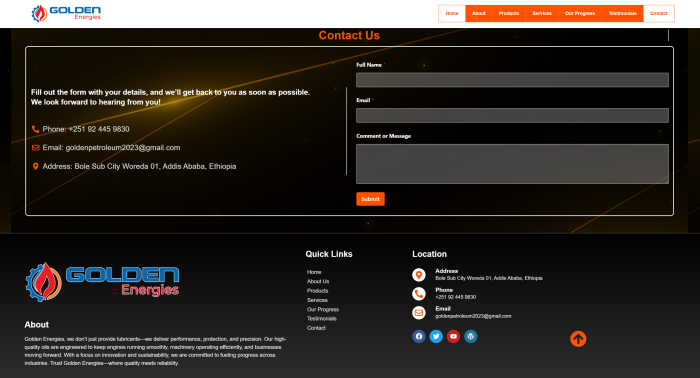Open Services in the top navigation
Viewport: 700px width, 378px height.
coord(542,13)
